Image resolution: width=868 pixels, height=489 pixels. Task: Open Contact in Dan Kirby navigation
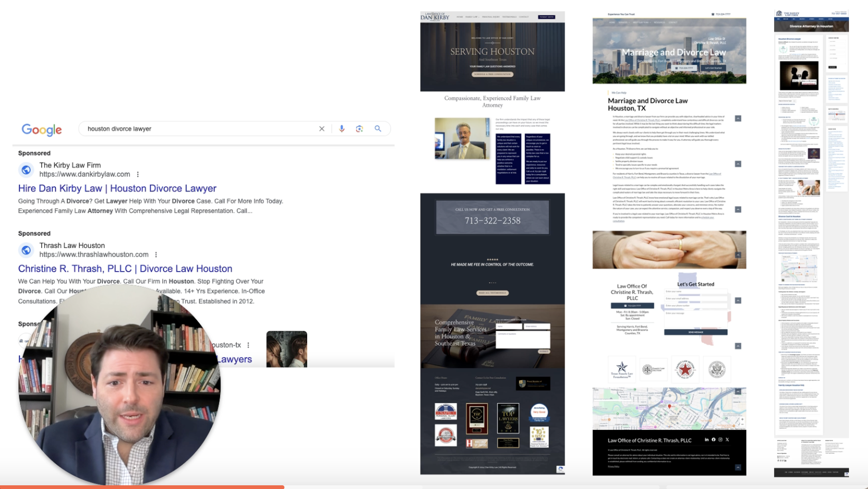pyautogui.click(x=523, y=17)
